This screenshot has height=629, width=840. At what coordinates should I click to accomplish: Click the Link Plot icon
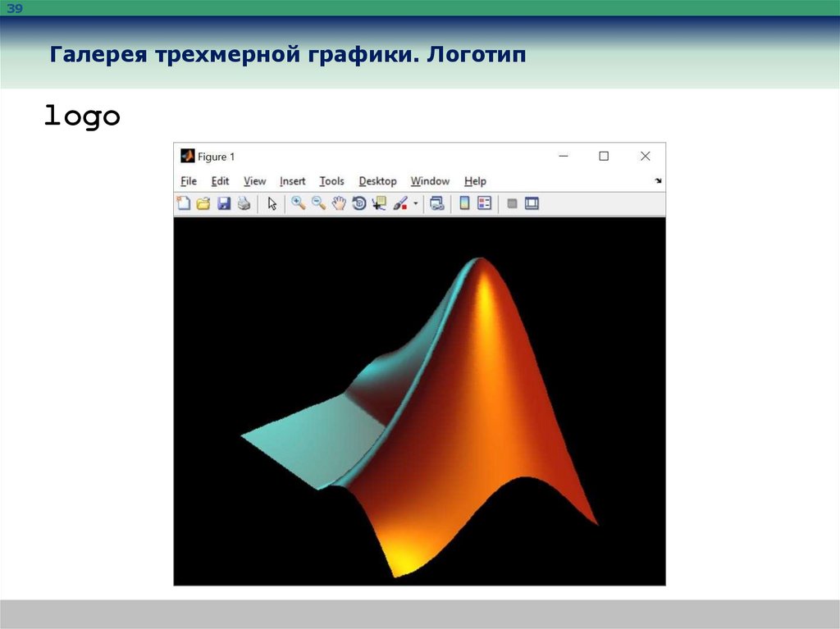[x=437, y=203]
